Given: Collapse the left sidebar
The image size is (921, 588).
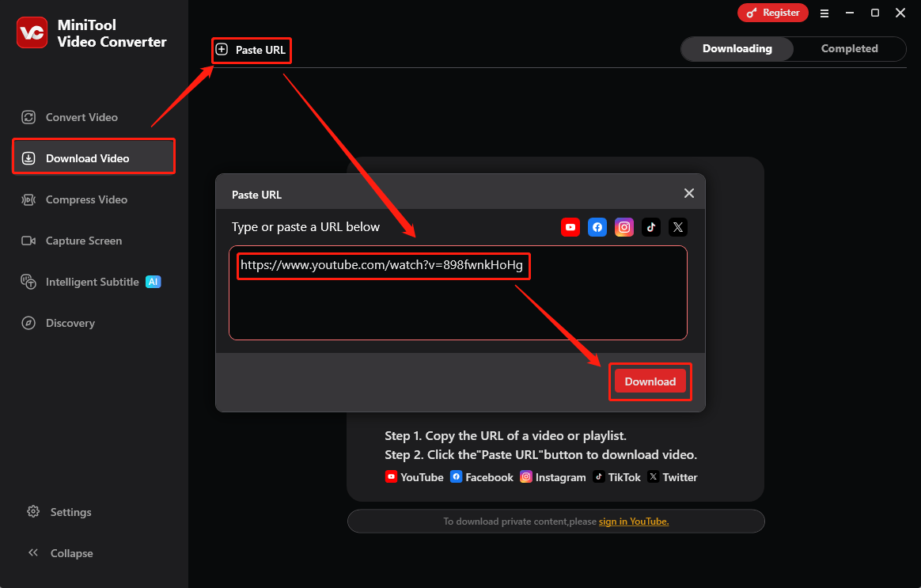Looking at the screenshot, I should pos(60,553).
